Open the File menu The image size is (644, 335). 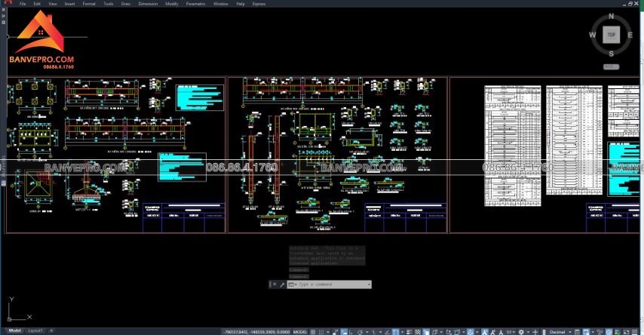point(23,4)
